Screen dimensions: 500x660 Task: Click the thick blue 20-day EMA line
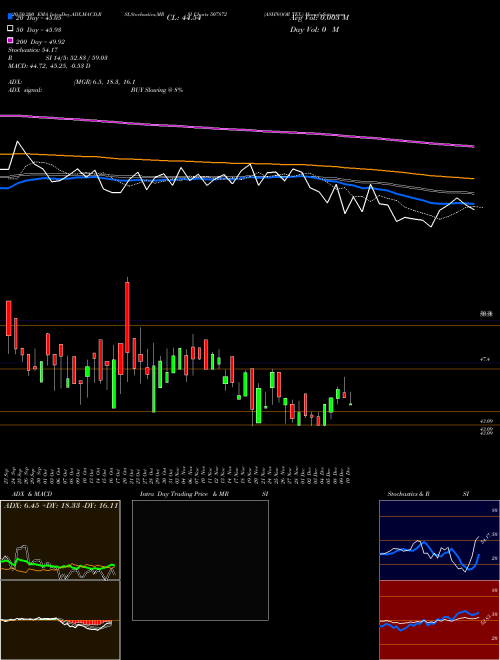[x=236, y=180]
